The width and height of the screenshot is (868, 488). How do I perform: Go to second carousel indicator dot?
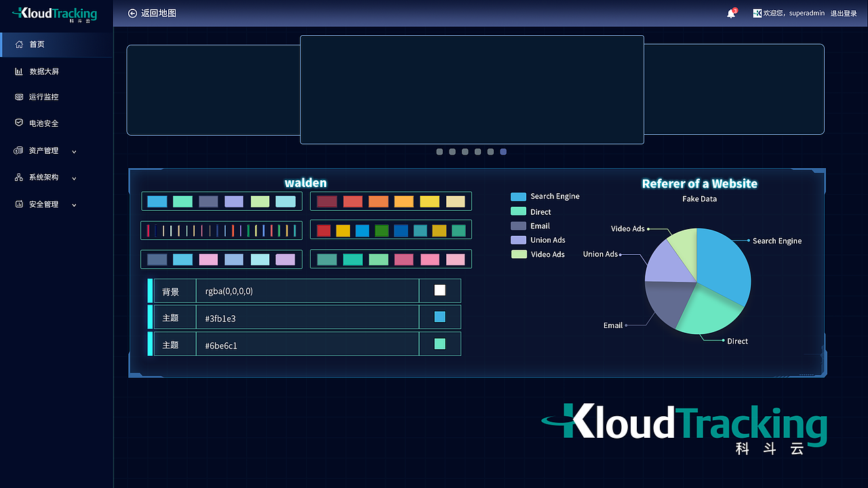(x=452, y=152)
